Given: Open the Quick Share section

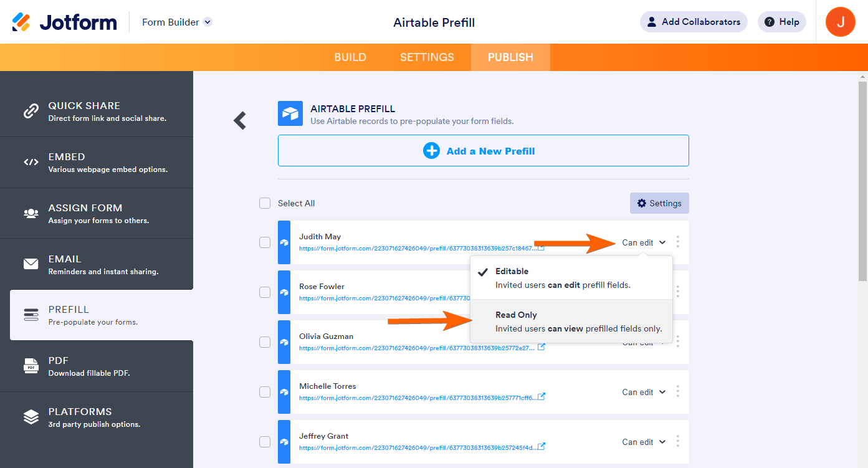Looking at the screenshot, I should click(x=97, y=112).
